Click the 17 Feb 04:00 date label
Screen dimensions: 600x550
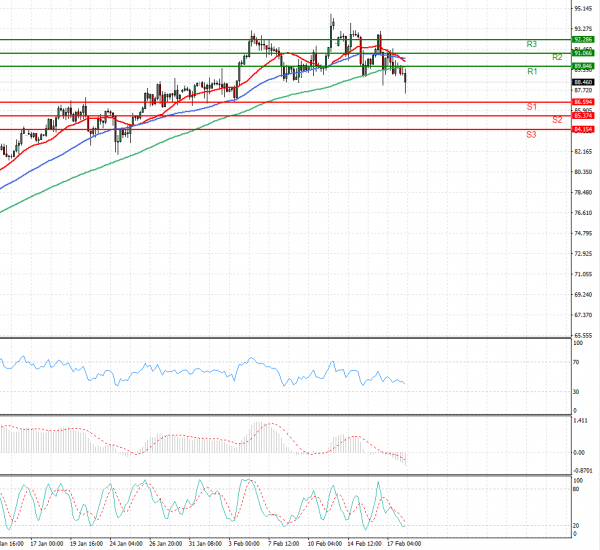click(x=404, y=543)
